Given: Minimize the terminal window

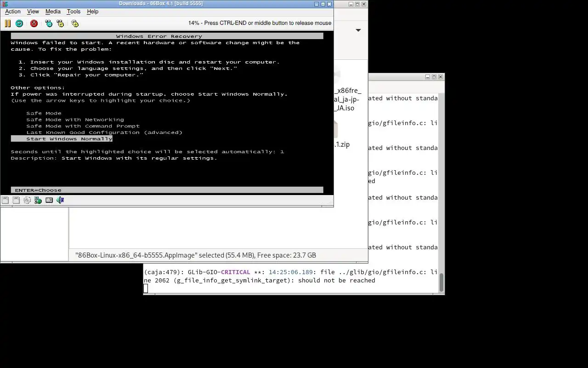Looking at the screenshot, I should [428, 77].
